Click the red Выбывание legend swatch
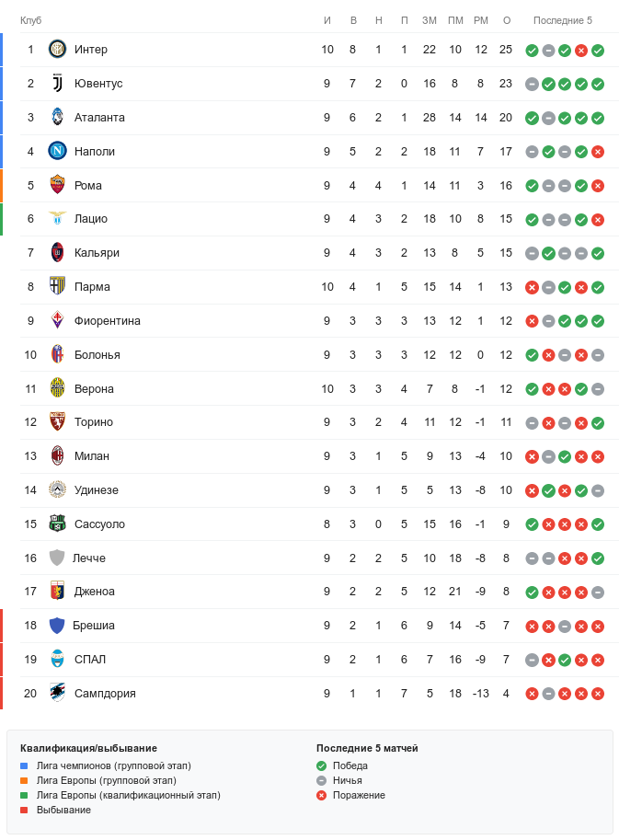 point(24,810)
